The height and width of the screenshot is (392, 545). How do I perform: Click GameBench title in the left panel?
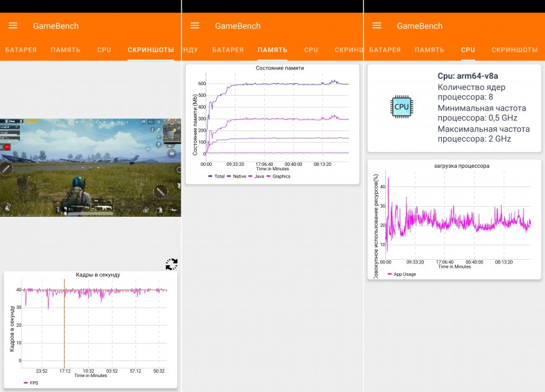(56, 25)
